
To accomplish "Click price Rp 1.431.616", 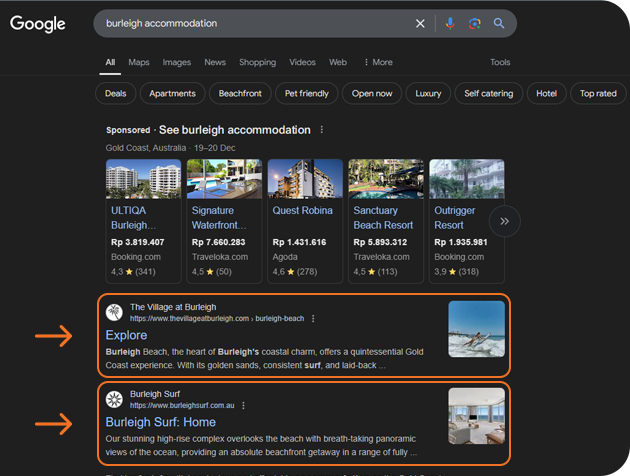I will (299, 242).
